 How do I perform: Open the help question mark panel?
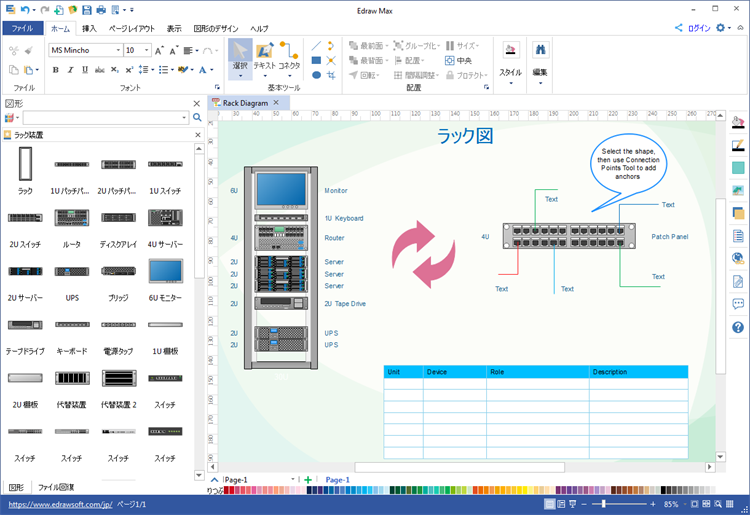click(x=738, y=327)
